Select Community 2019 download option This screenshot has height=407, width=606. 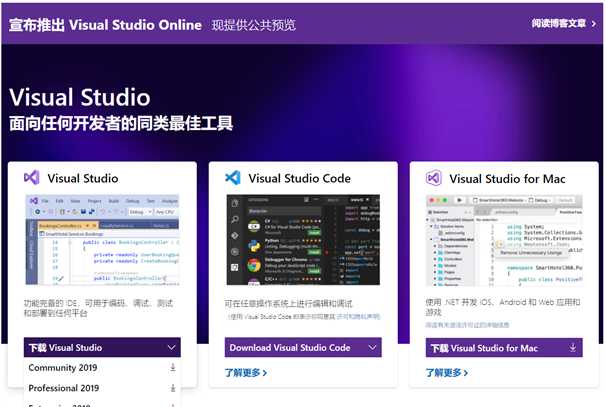tap(102, 368)
